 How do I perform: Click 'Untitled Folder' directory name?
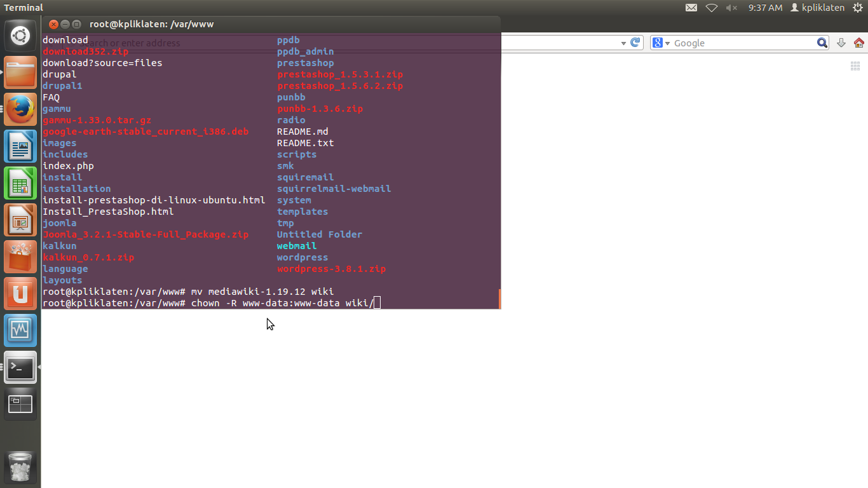(x=320, y=234)
